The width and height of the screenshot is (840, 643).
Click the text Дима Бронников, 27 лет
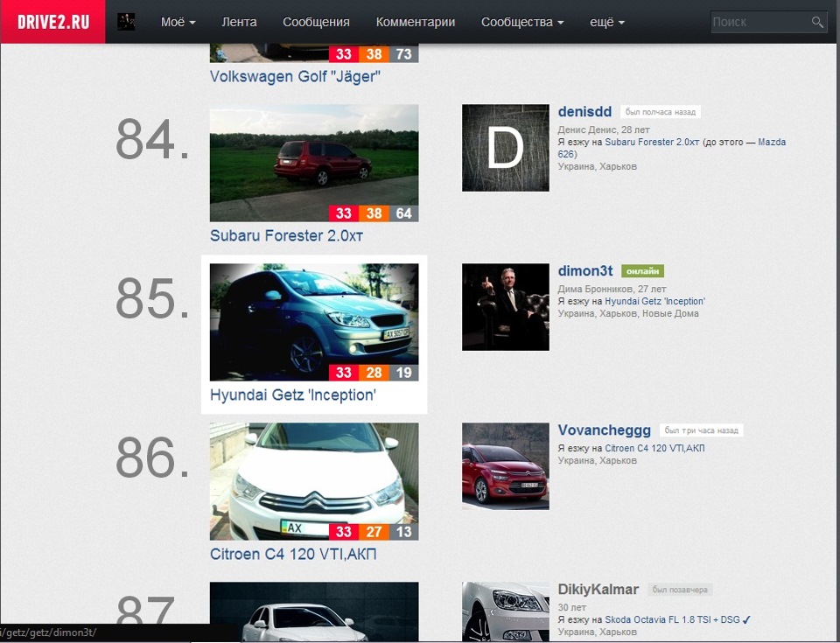[x=612, y=289]
